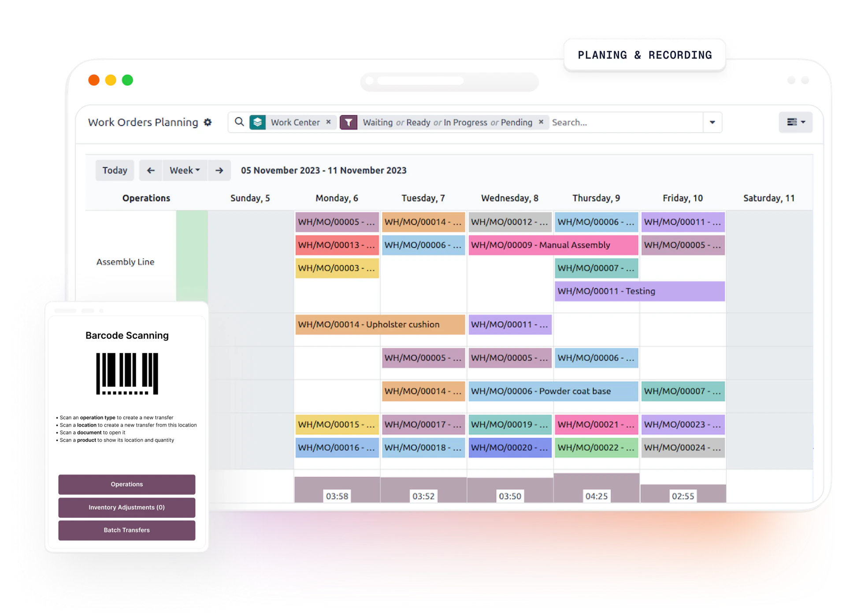Remove the Waiting or Ready status filter

click(541, 122)
